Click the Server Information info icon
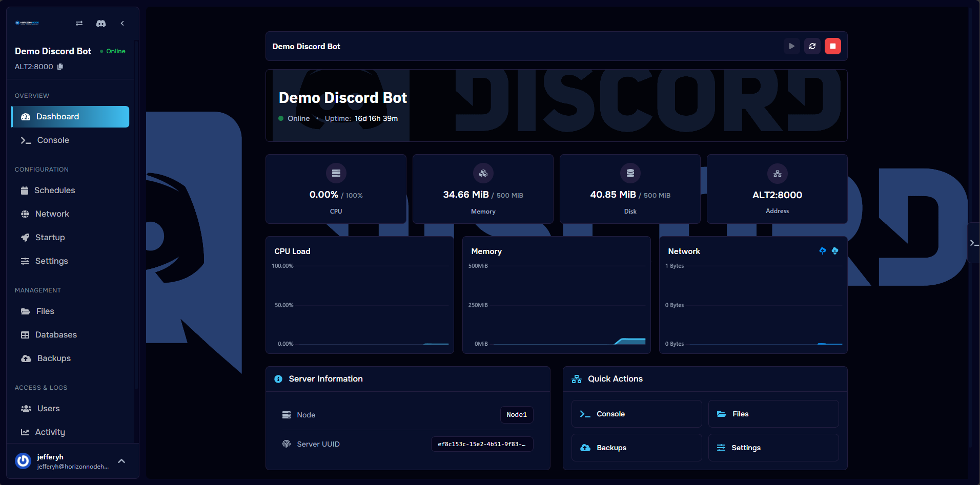 pos(278,379)
